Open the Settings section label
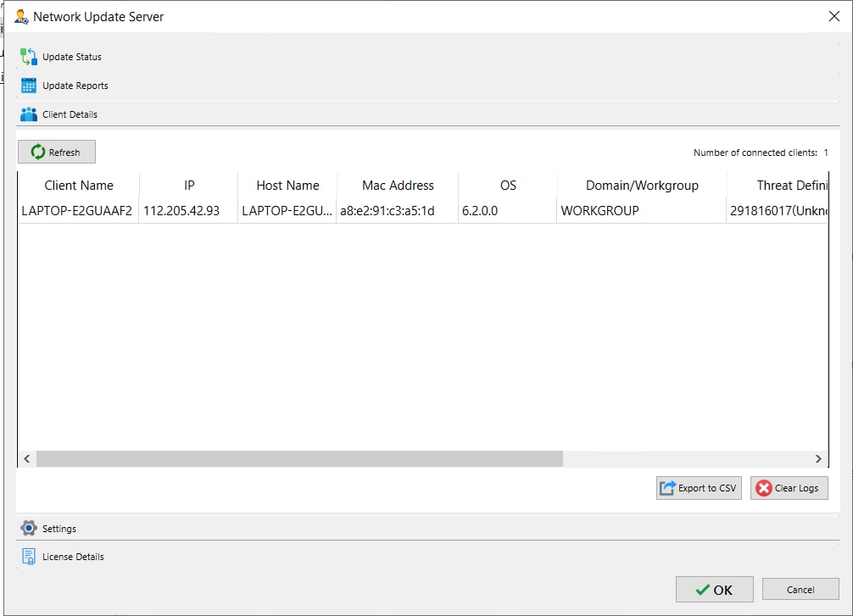This screenshot has height=616, width=853. [59, 529]
